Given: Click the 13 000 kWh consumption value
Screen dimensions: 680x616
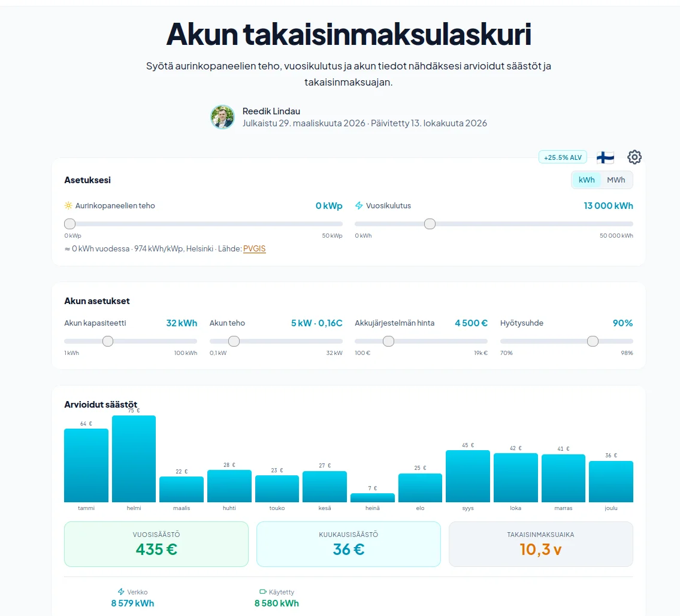Looking at the screenshot, I should point(608,206).
